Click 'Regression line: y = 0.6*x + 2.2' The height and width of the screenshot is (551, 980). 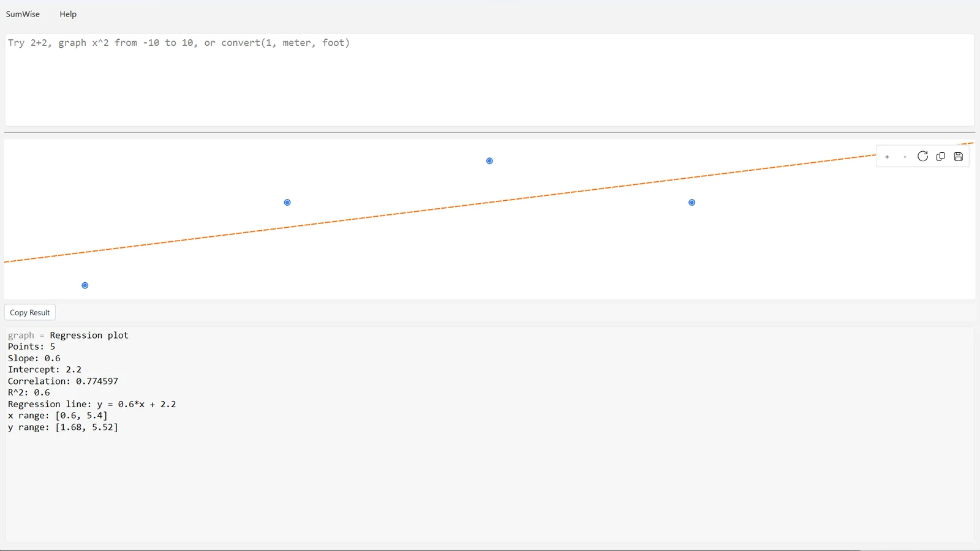coord(92,404)
